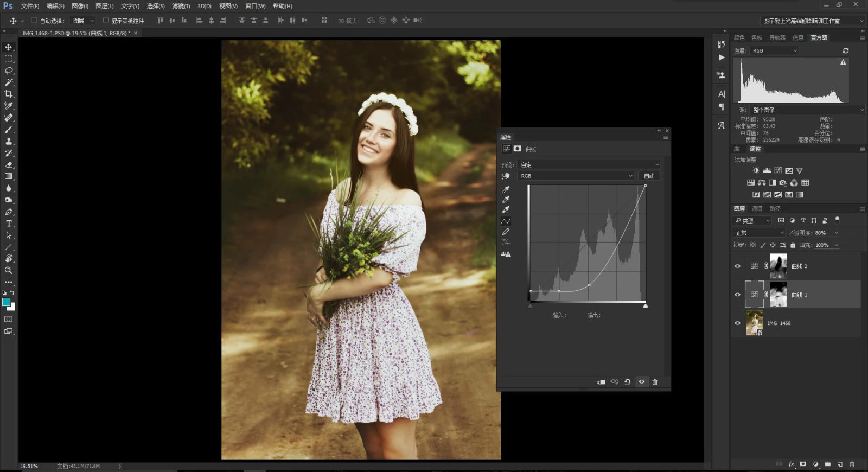Select the Eraser tool

(9, 165)
